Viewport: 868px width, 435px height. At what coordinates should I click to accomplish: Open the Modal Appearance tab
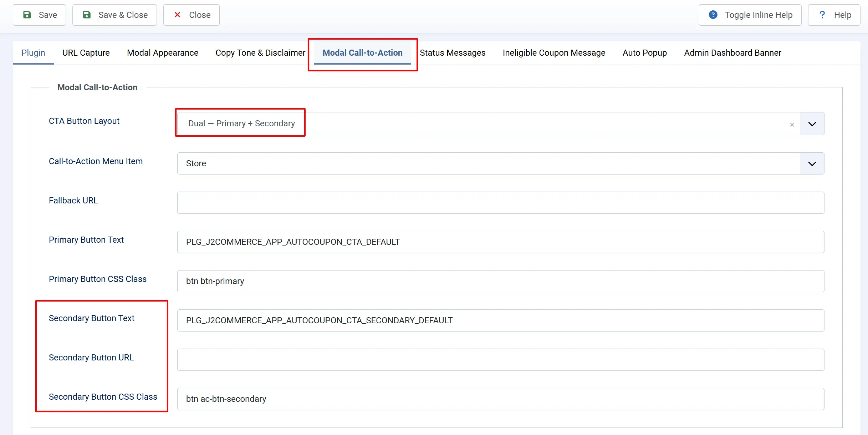click(x=163, y=53)
